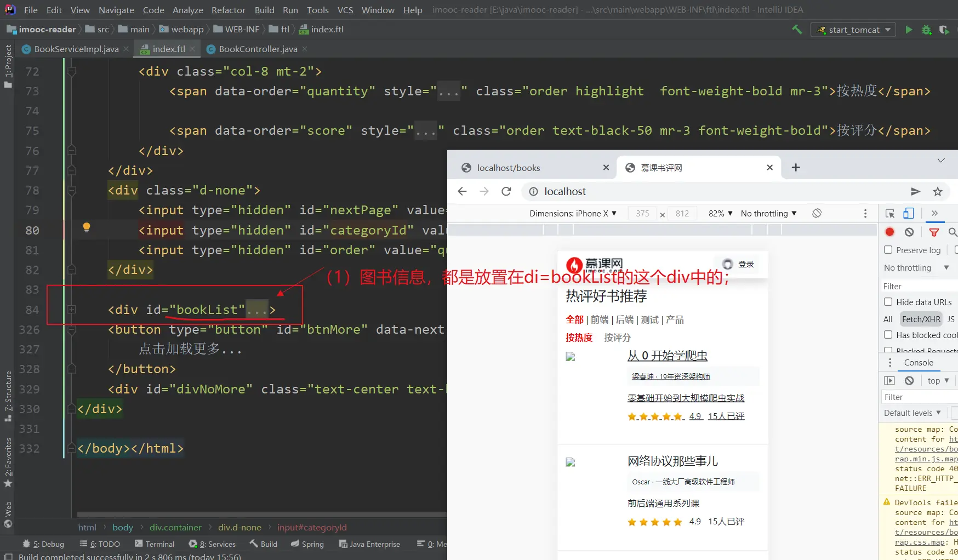The image size is (958, 560).
Task: Sort books by 按评分
Action: [617, 338]
